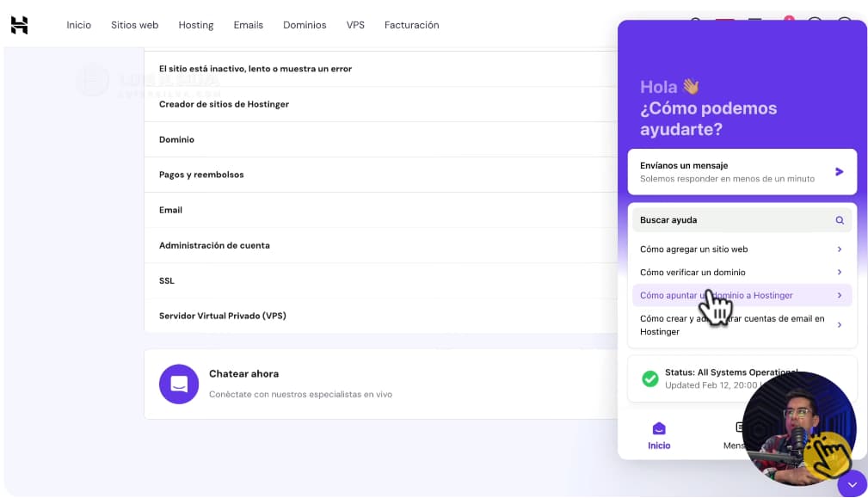Select the Inicio tab in chat widget
The width and height of the screenshot is (868, 498).
tap(659, 436)
